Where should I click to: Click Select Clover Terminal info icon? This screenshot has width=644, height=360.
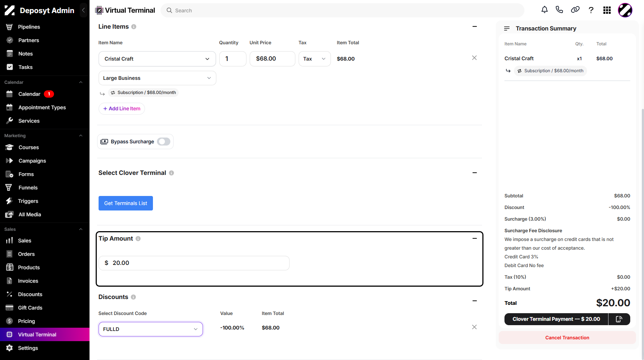(x=171, y=173)
